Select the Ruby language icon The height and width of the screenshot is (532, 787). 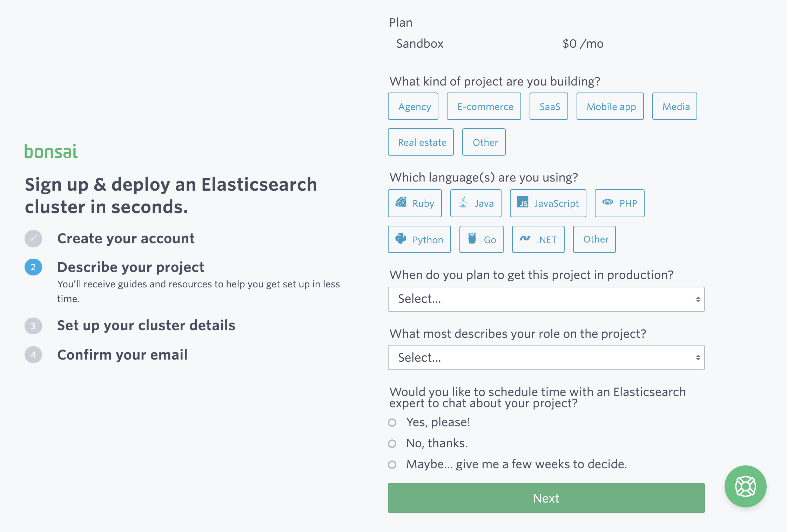pyautogui.click(x=415, y=203)
